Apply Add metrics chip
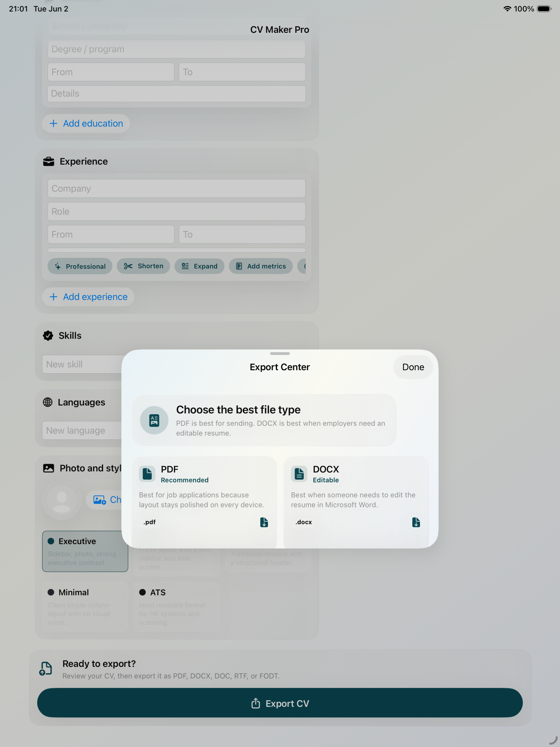This screenshot has height=747, width=560. pos(260,266)
